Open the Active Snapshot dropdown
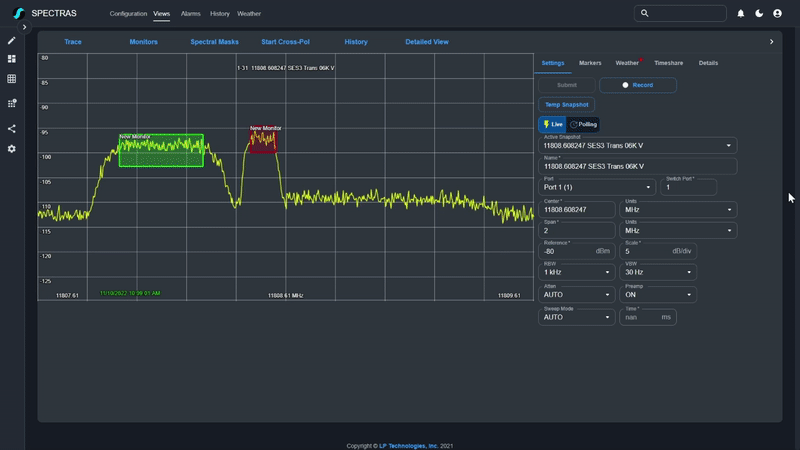Image resolution: width=800 pixels, height=450 pixels. 637,145
